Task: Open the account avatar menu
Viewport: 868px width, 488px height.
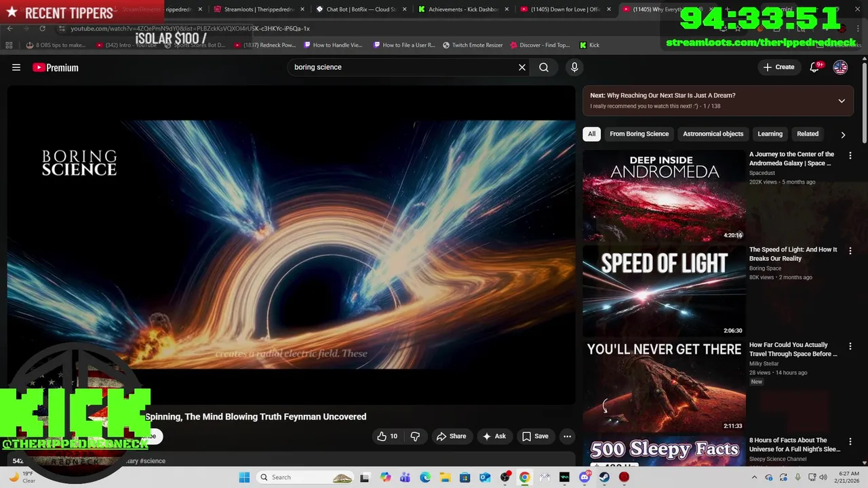Action: [840, 67]
